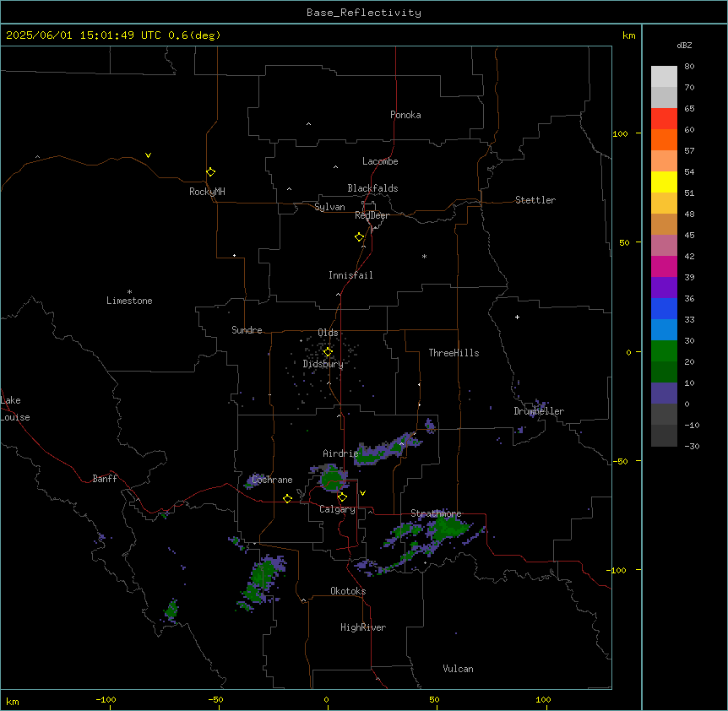The image size is (728, 711).
Task: Click the Cochrane label
Action: coord(272,480)
